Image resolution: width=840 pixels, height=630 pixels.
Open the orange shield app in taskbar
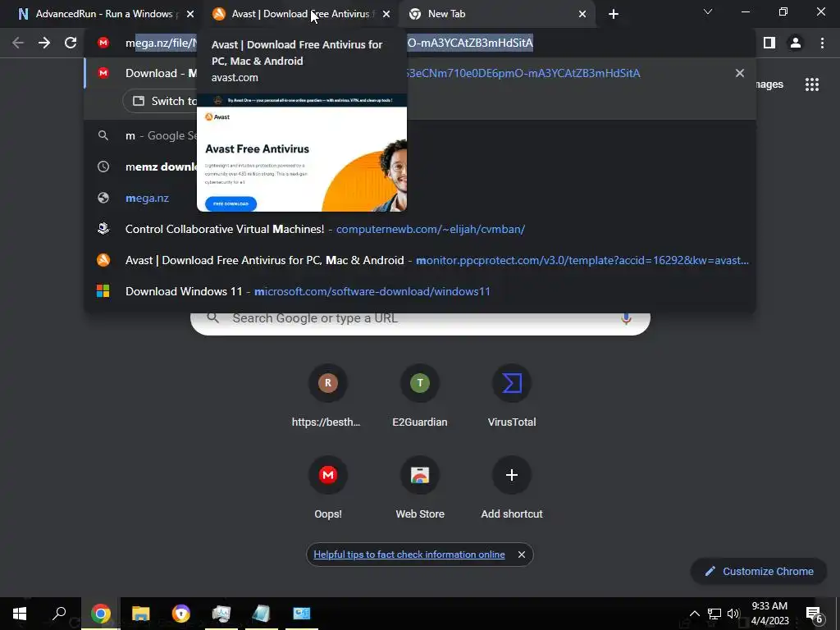point(181,613)
